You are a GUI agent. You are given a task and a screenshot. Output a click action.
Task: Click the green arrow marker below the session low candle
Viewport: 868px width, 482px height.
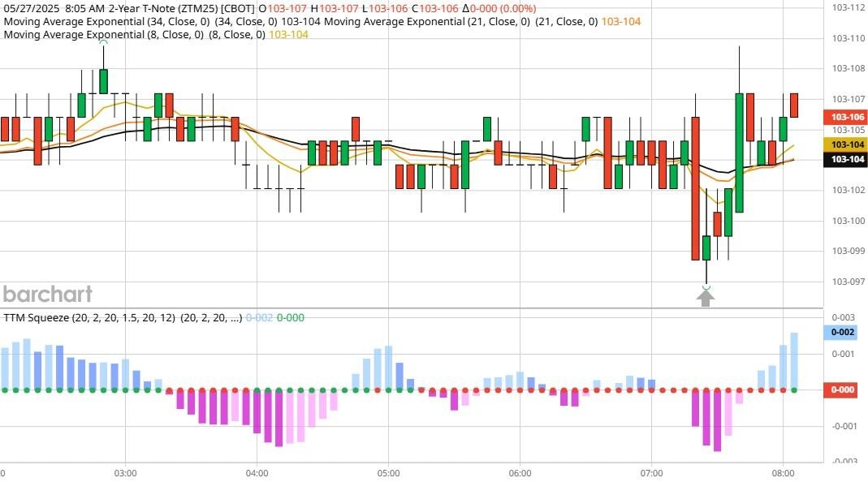(x=705, y=295)
